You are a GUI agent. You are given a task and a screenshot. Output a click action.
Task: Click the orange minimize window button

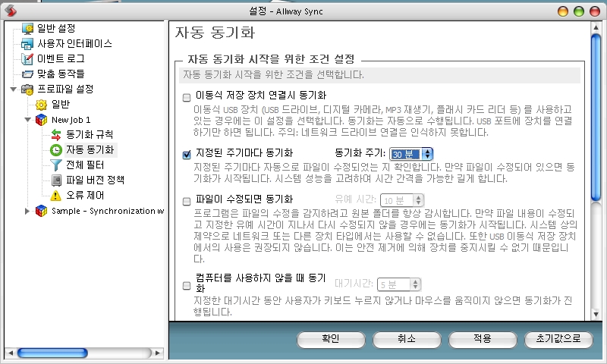tap(563, 11)
